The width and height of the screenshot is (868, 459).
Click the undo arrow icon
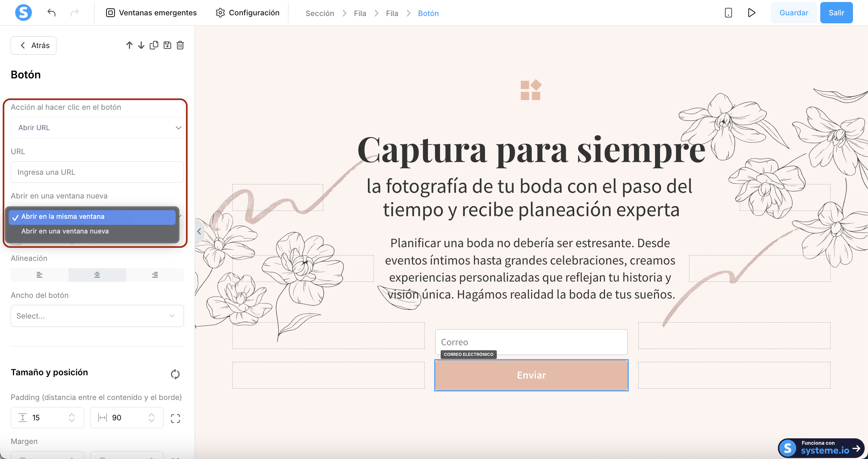tap(51, 13)
